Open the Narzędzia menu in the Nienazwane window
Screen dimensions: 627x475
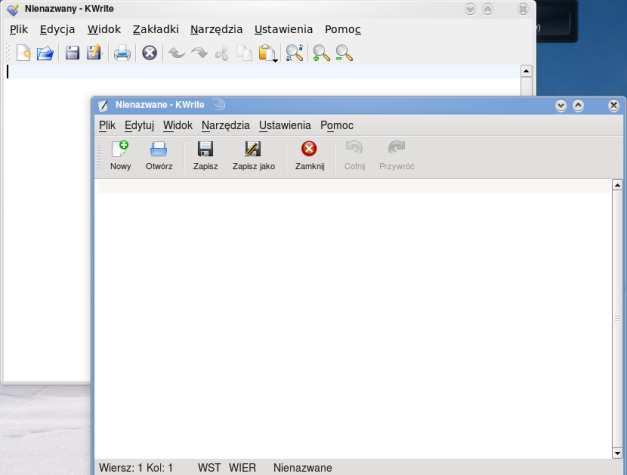click(x=226, y=126)
